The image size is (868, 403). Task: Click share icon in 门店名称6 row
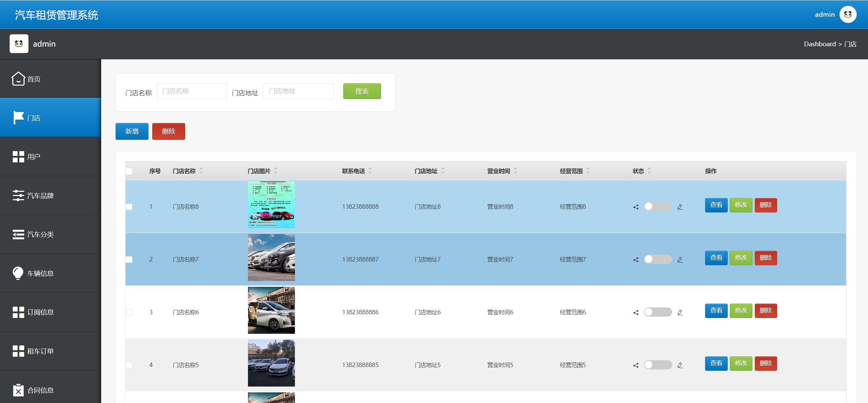click(636, 313)
